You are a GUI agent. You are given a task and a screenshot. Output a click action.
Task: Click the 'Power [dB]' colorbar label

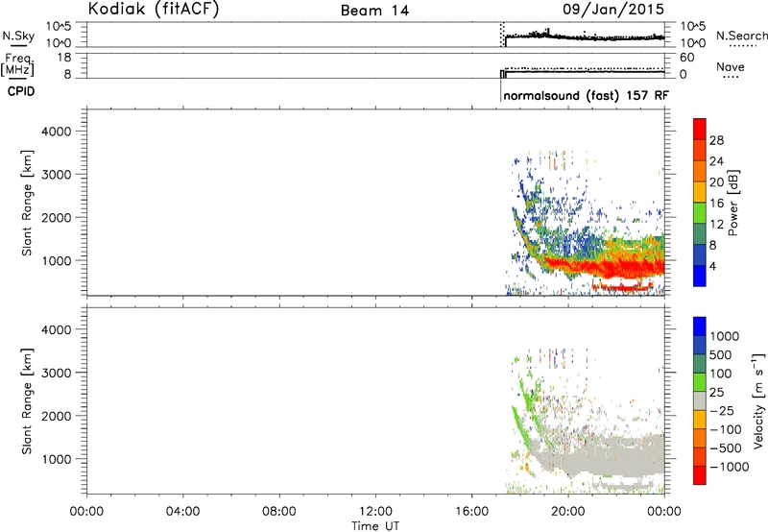coord(732,203)
